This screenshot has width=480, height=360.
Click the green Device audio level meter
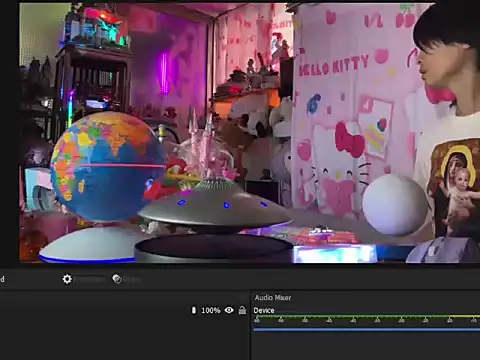[x=367, y=316]
